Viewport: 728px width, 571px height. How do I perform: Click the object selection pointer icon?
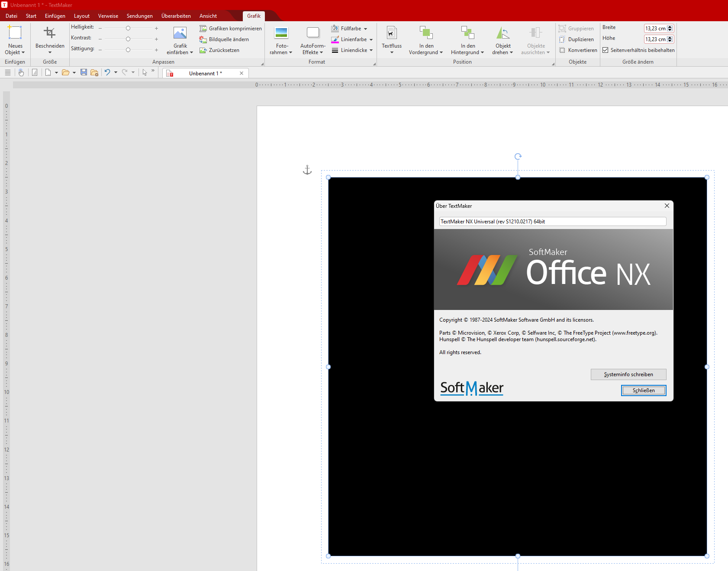145,73
